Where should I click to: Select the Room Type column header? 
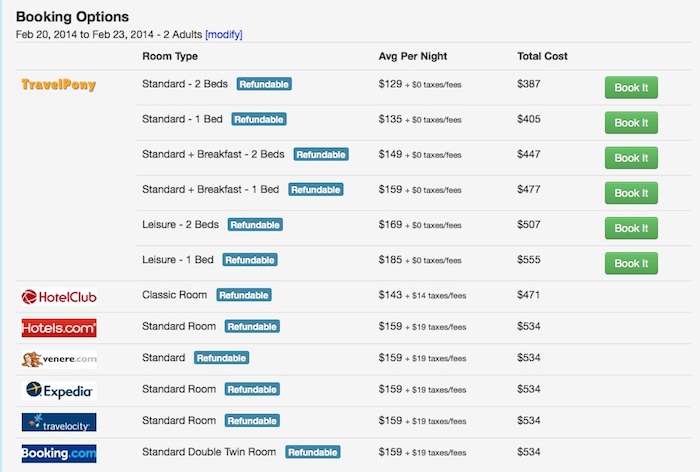pyautogui.click(x=170, y=56)
